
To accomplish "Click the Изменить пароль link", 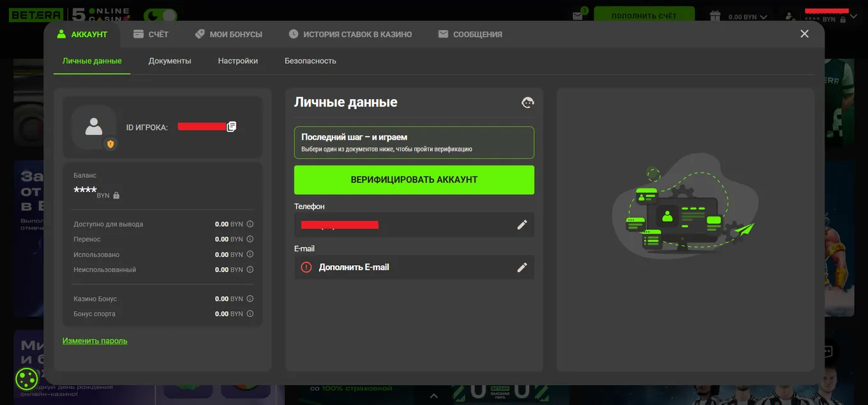I will (x=95, y=340).
